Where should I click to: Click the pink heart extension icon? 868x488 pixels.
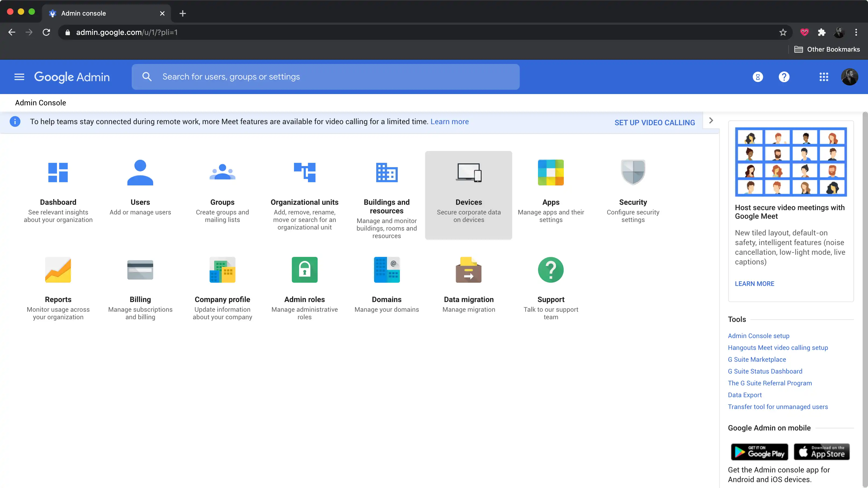(x=804, y=32)
